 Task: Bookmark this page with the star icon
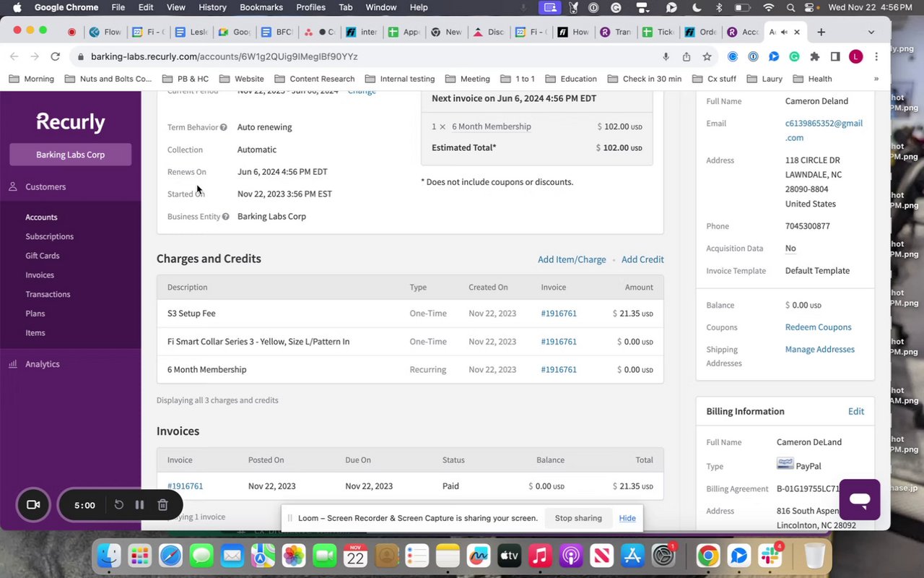(x=707, y=56)
